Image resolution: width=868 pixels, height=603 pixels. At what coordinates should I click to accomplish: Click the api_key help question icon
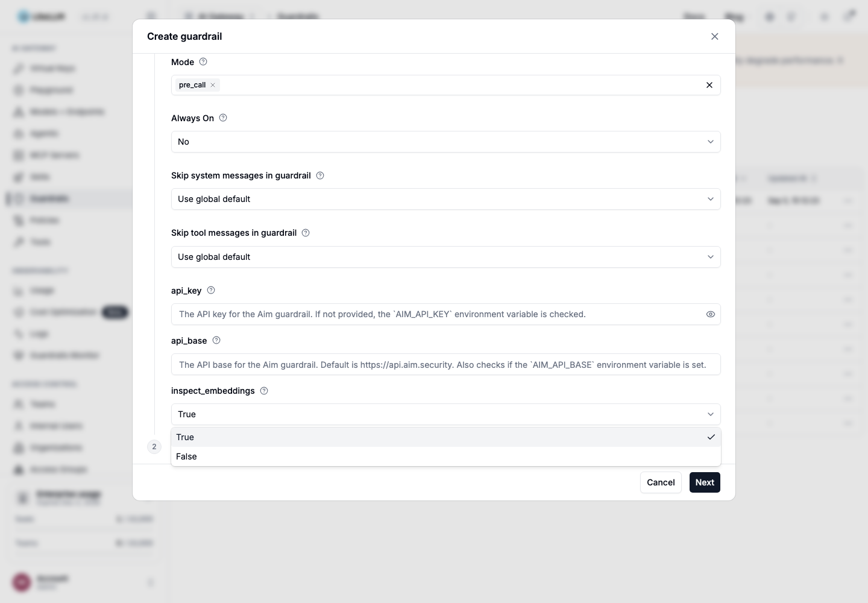pyautogui.click(x=211, y=290)
